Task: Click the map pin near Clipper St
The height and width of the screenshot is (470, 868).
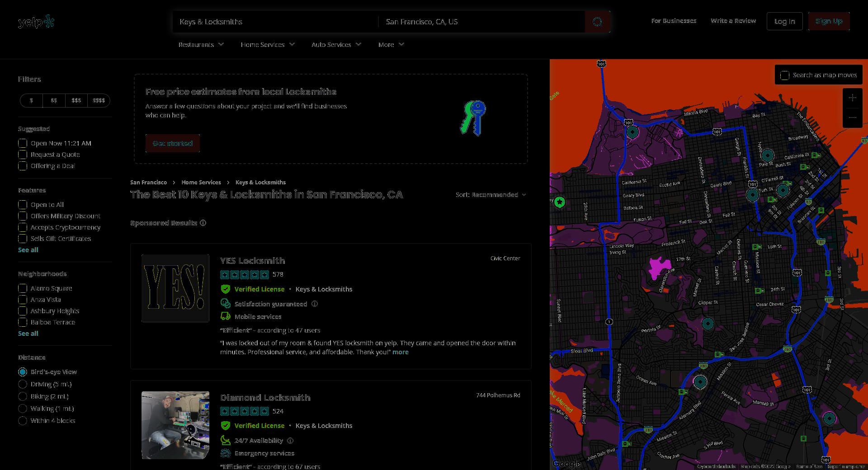Action: pyautogui.click(x=708, y=324)
